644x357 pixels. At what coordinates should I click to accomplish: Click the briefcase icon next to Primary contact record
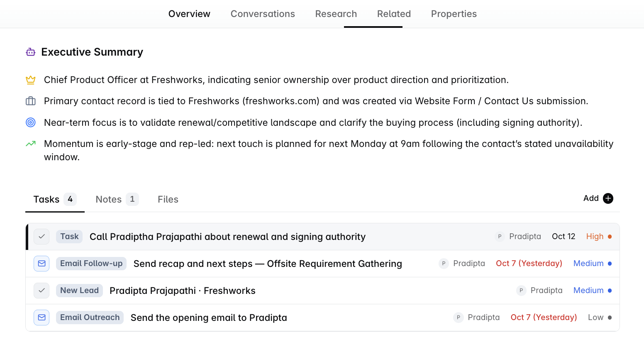tap(31, 101)
